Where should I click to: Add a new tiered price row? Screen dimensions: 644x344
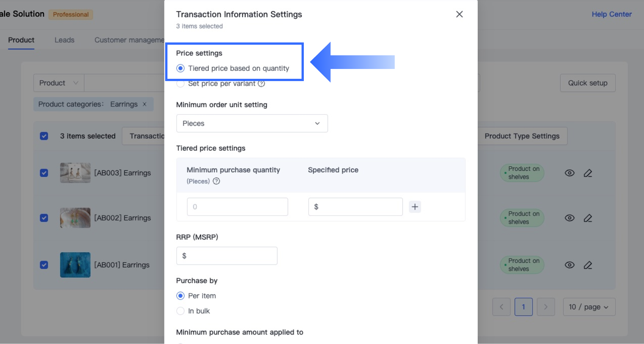pos(415,207)
